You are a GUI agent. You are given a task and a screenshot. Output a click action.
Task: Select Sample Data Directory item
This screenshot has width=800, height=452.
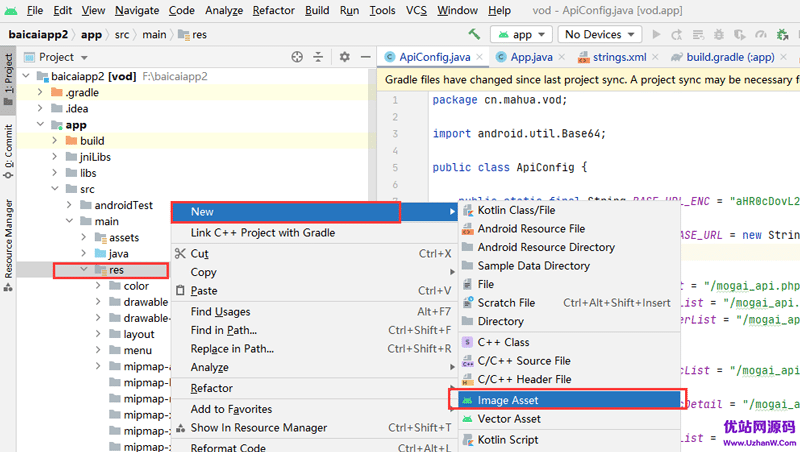(x=569, y=266)
